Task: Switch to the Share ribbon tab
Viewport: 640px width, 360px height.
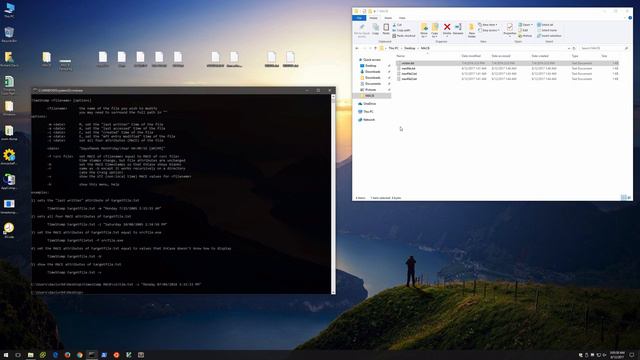Action: click(388, 18)
